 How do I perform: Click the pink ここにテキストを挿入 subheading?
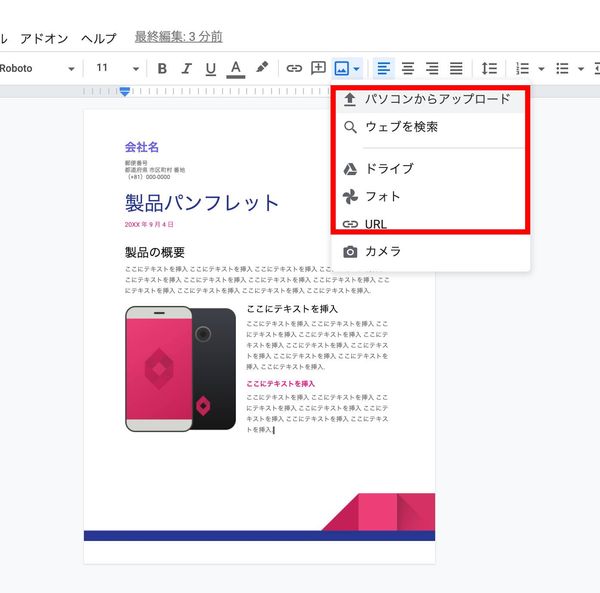pos(280,384)
